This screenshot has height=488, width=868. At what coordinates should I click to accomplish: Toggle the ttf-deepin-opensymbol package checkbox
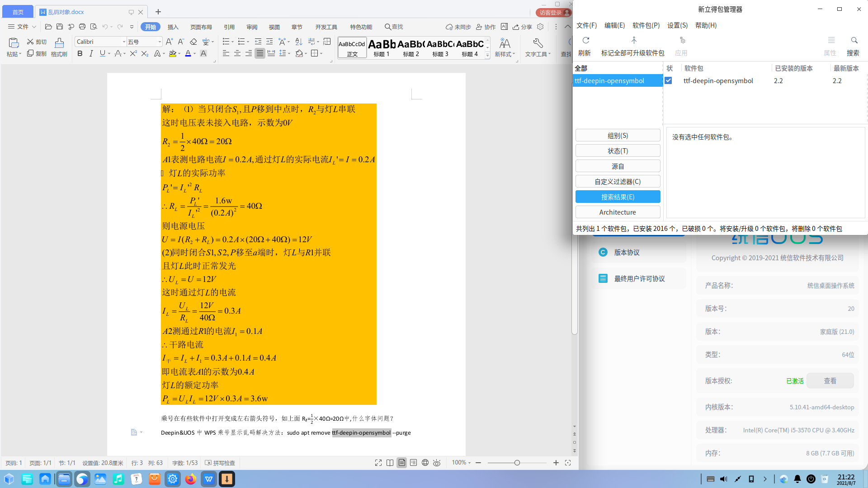tap(668, 80)
